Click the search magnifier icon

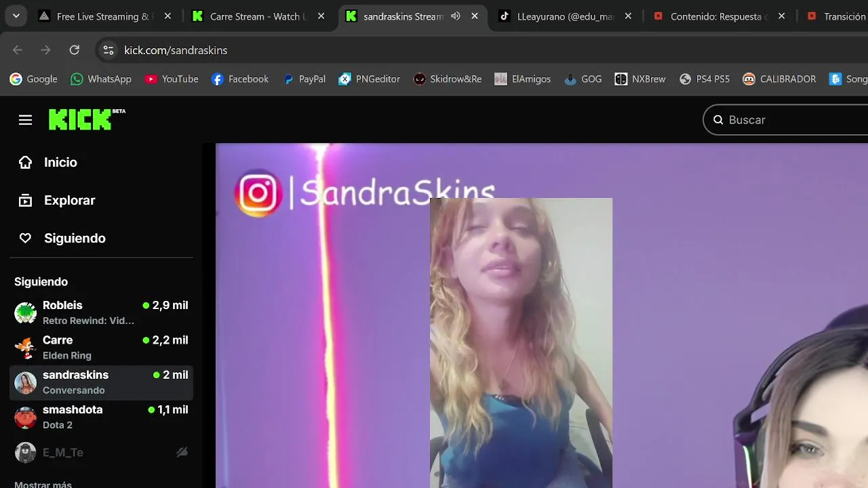click(x=718, y=120)
